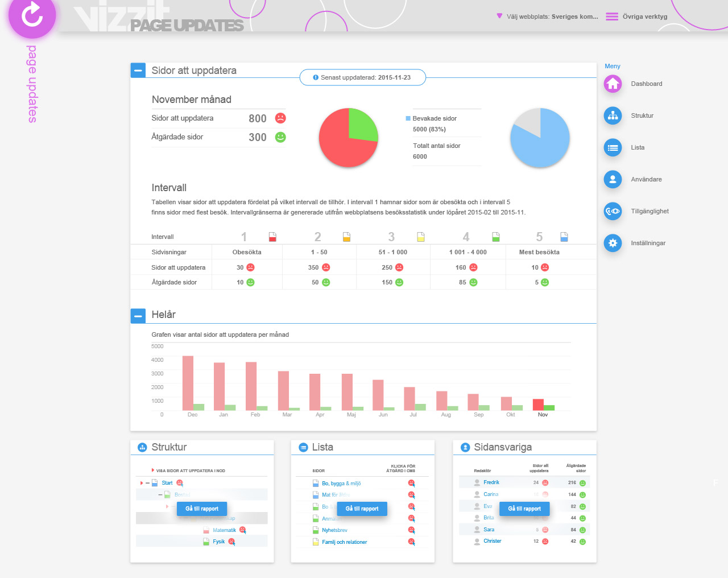Screen dimensions: 728x578
Task: Click CMS action icon for Bo, bygga & miljö
Action: (411, 484)
